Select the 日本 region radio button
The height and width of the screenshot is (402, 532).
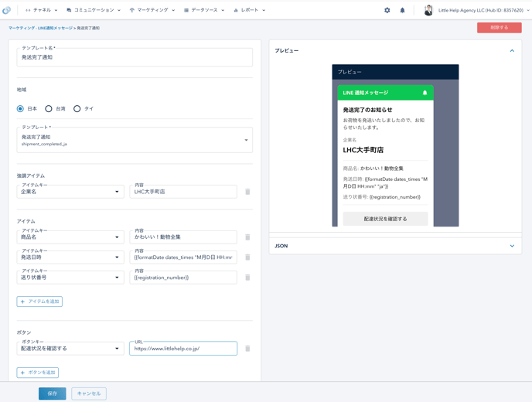tap(21, 109)
